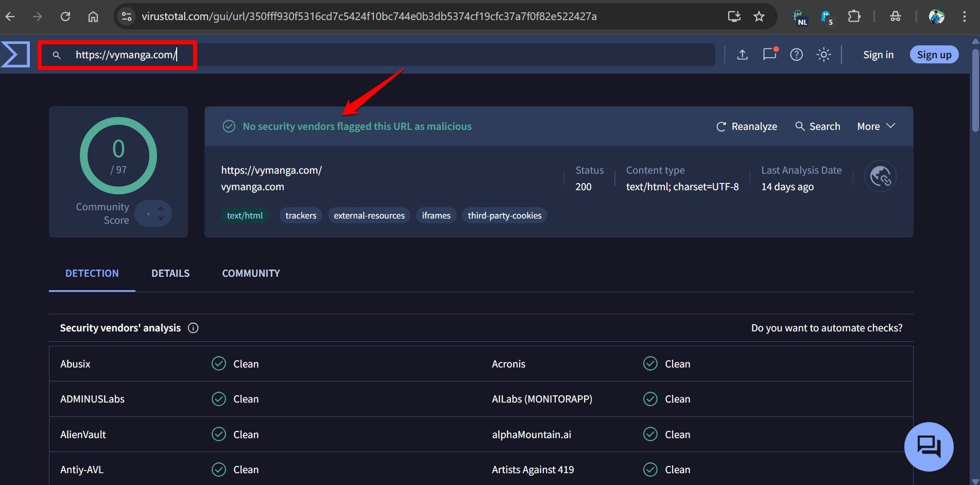This screenshot has width=980, height=485.
Task: Click the page vertical scrollbar thumb
Action: click(x=975, y=90)
